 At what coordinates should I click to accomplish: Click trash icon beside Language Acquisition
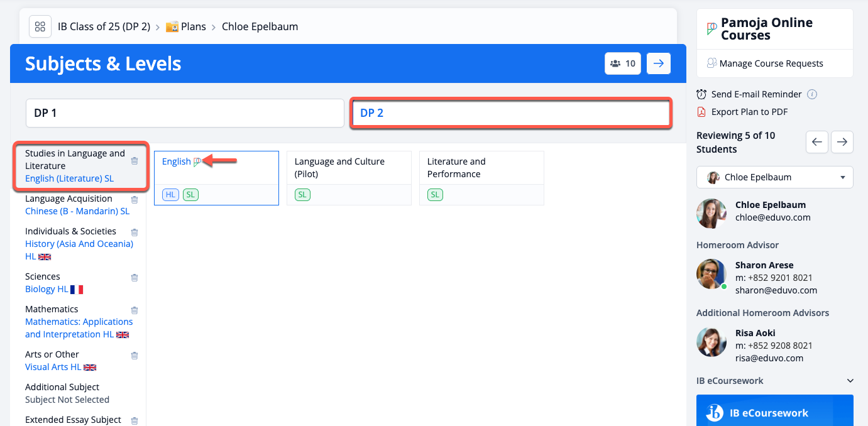[134, 199]
